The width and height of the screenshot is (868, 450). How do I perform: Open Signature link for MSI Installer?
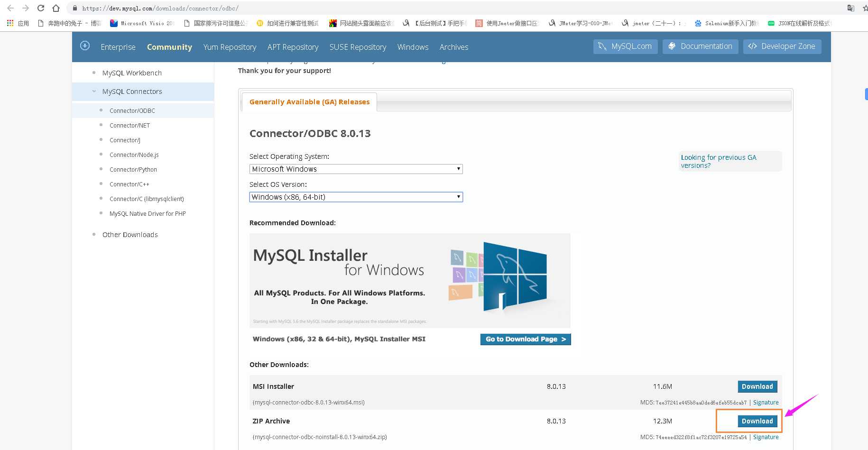pos(766,403)
